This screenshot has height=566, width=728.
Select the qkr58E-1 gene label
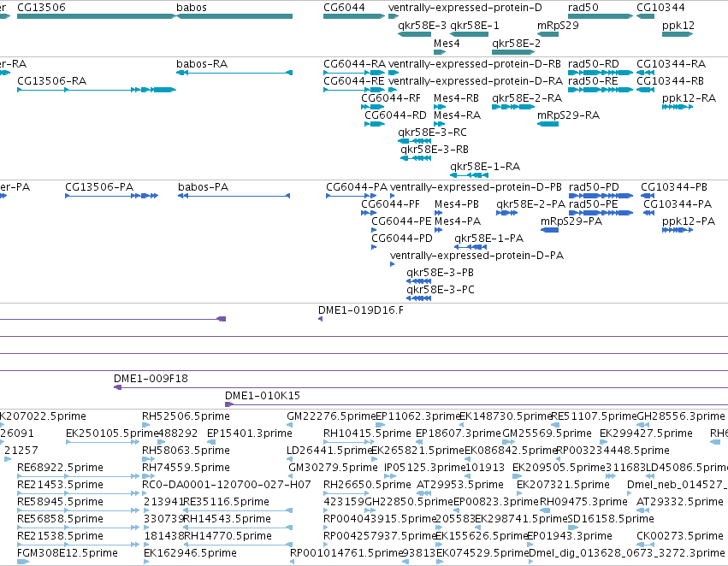click(475, 25)
